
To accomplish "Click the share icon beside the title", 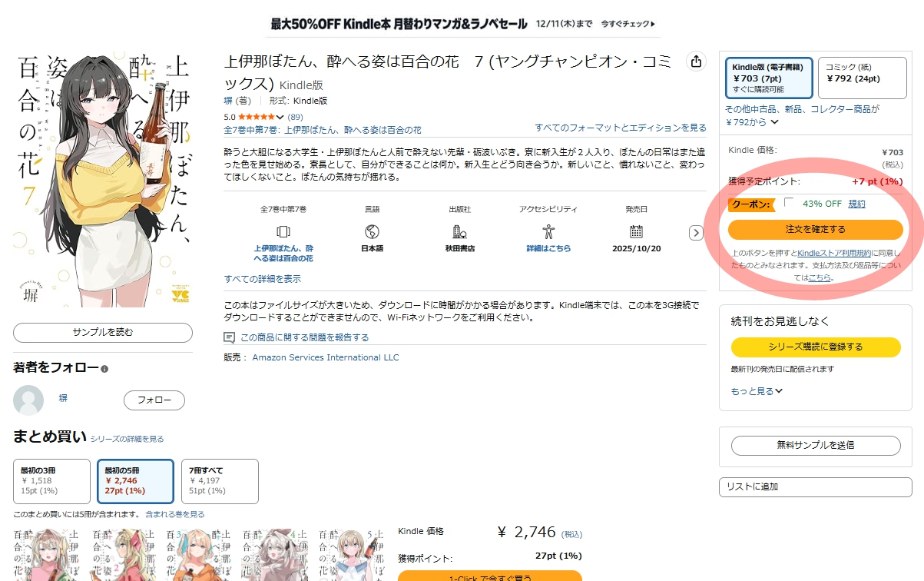I will point(696,61).
